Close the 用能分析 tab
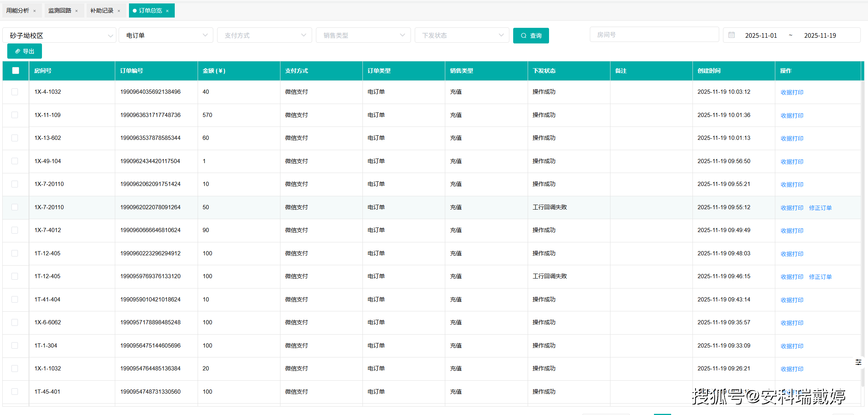 tap(34, 11)
